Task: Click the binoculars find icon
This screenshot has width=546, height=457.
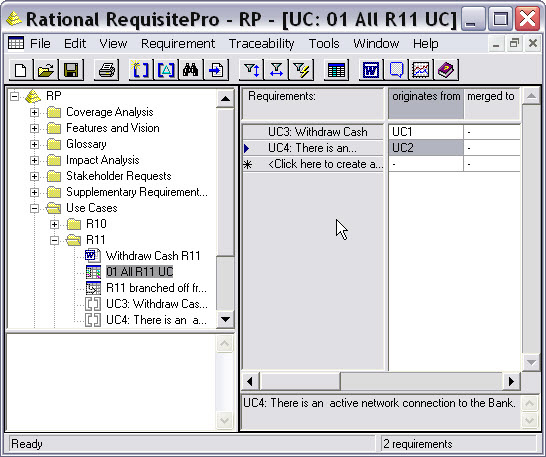Action: coord(190,70)
